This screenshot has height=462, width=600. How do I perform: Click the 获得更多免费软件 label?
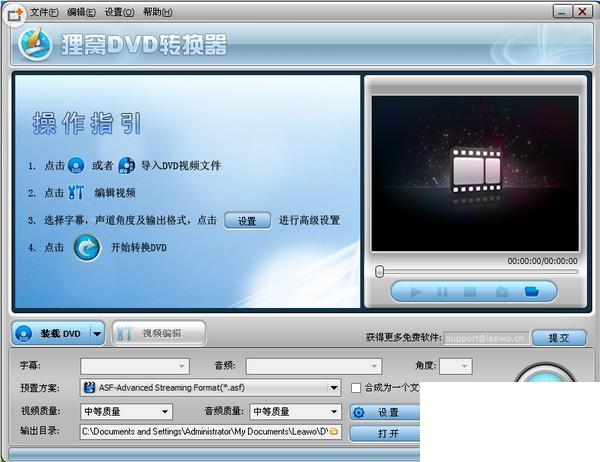click(403, 338)
